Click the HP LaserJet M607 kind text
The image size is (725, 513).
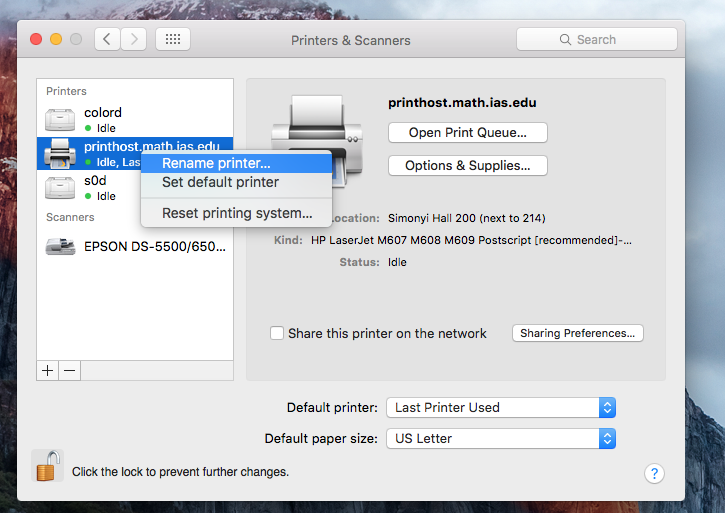point(471,240)
